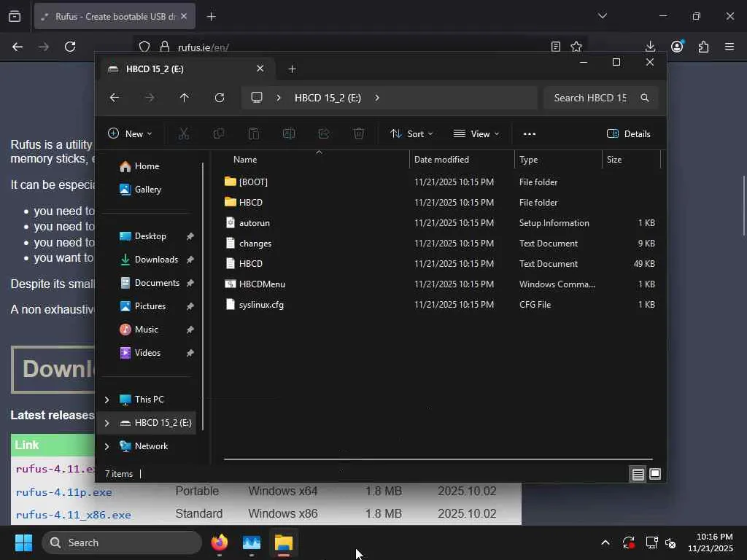Expand the Network tree node
Image resolution: width=747 pixels, height=560 pixels.
tap(107, 446)
